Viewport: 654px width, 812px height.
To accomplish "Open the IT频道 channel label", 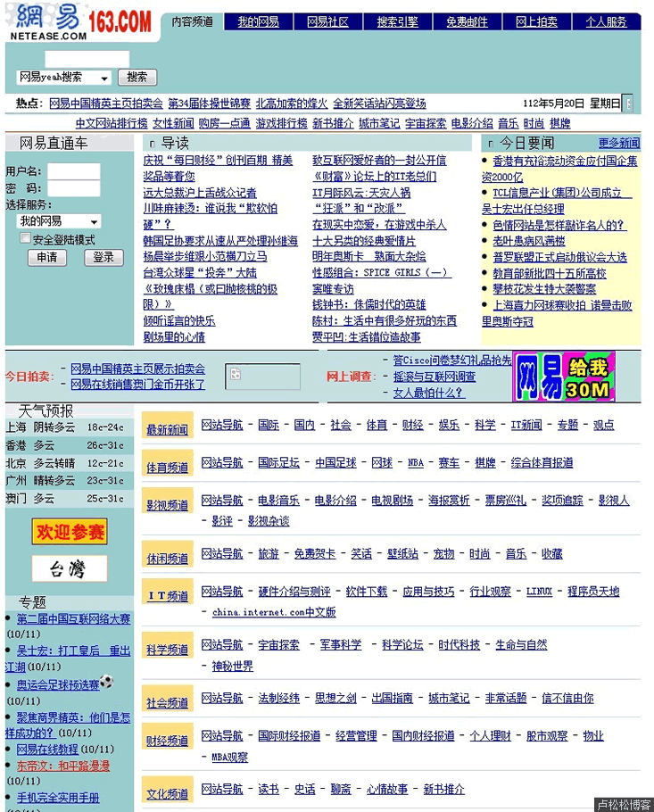I will click(x=167, y=596).
